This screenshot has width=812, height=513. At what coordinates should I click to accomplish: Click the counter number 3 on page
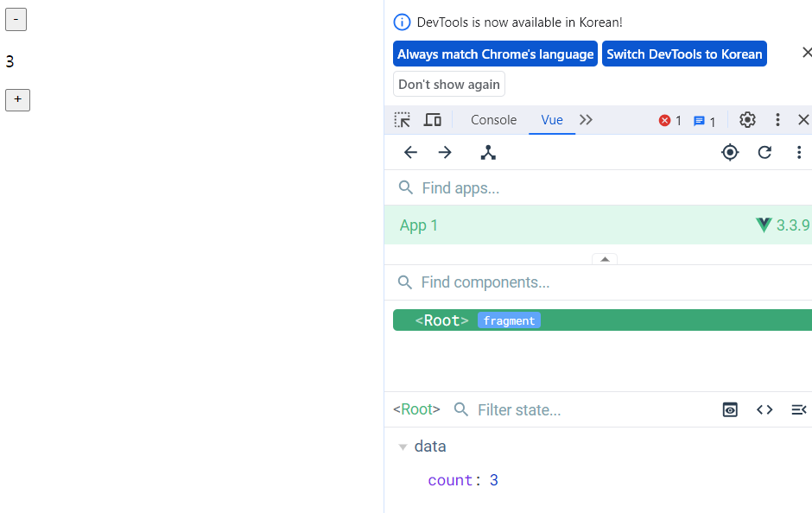(x=10, y=61)
